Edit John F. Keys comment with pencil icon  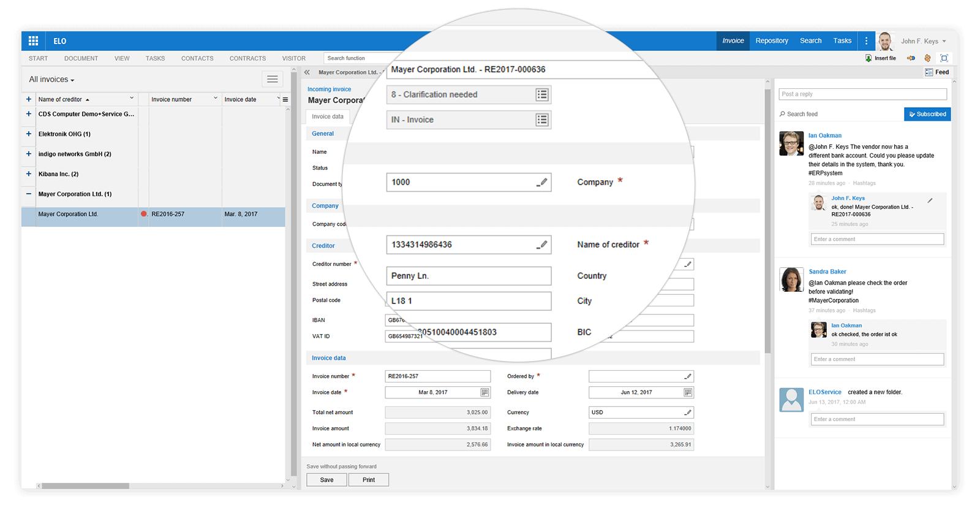930,200
